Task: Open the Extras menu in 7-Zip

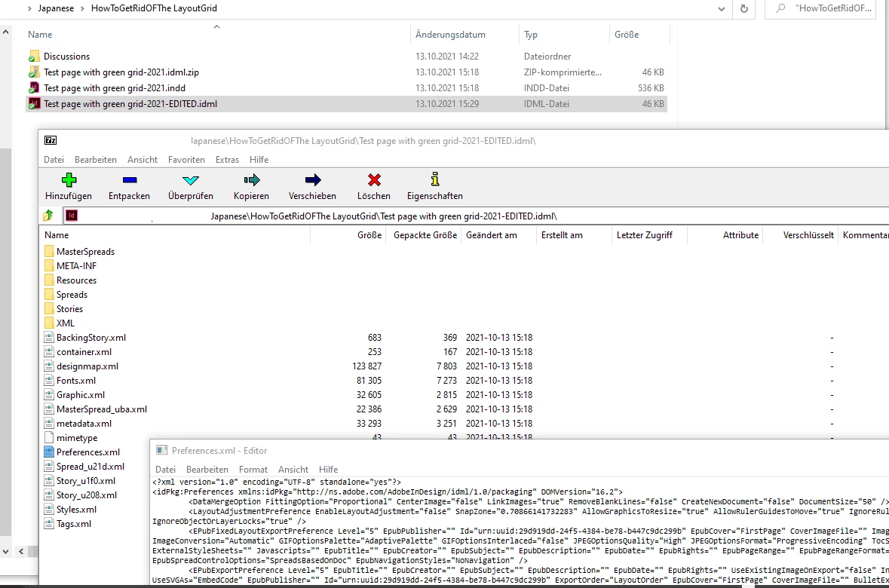Action: (227, 160)
